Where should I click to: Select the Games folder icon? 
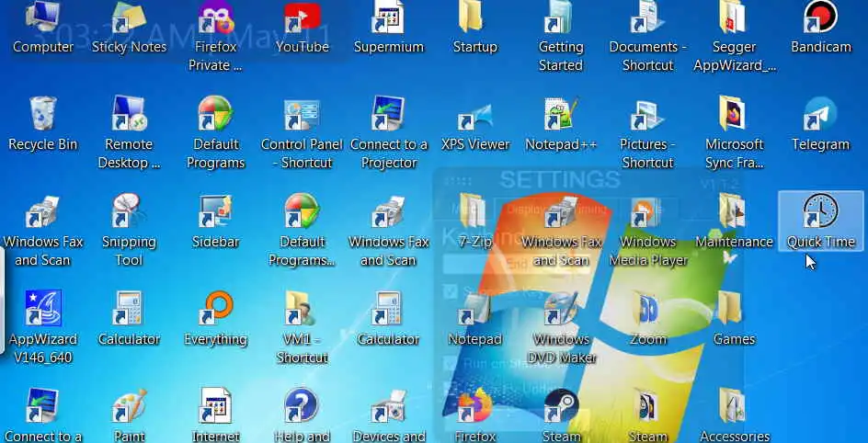[732, 309]
